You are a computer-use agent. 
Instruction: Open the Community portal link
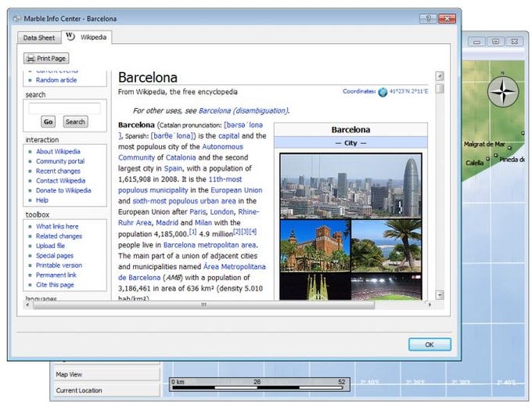pos(60,161)
